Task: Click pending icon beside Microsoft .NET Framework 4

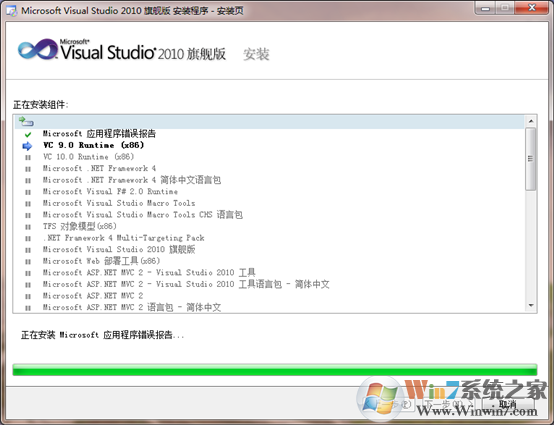Action: coord(28,169)
